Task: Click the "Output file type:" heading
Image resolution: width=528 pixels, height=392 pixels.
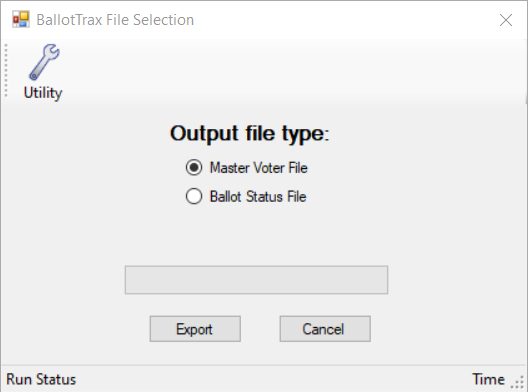Action: pyautogui.click(x=250, y=134)
